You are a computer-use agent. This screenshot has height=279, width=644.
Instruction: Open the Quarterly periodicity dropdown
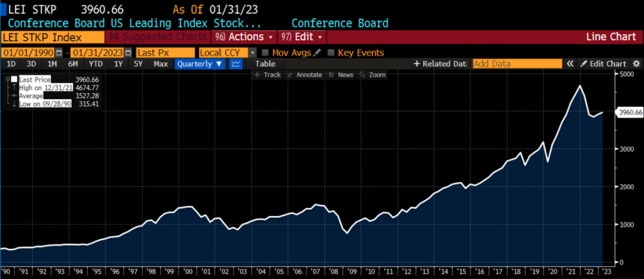pos(200,63)
